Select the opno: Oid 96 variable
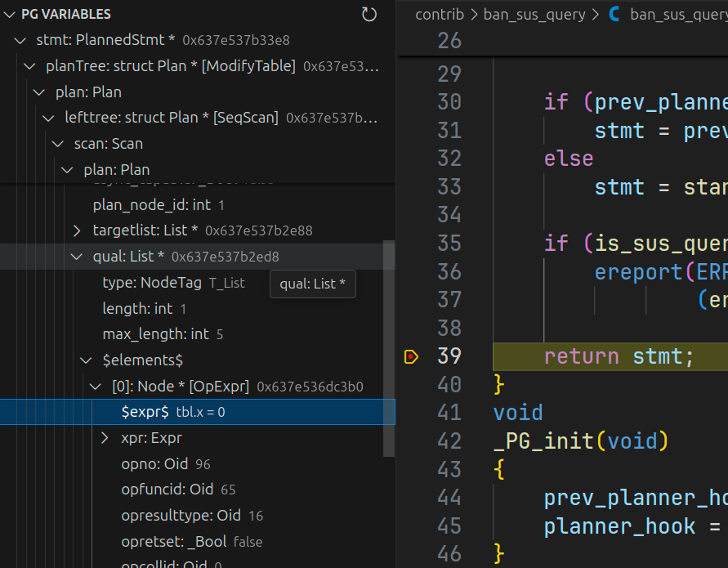728x568 pixels. [x=165, y=464]
